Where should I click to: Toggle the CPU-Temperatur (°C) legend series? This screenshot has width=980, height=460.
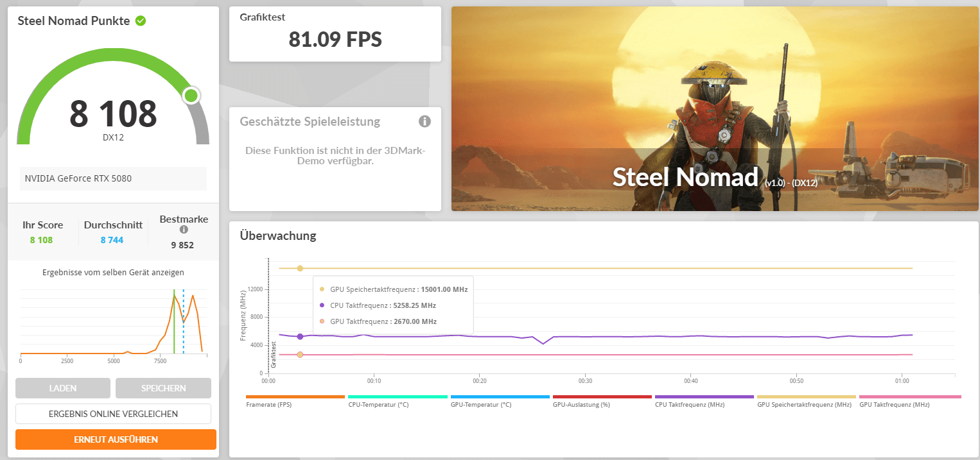click(x=397, y=402)
